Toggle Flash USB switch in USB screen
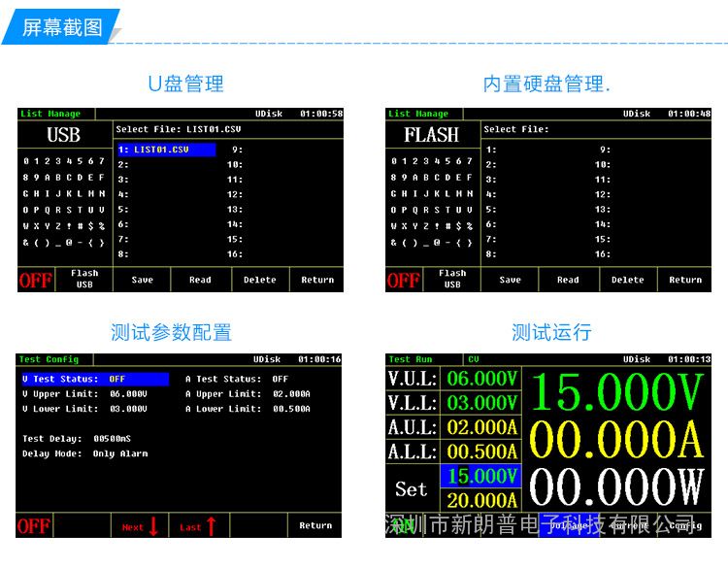Viewport: 728px width, 569px height. pyautogui.click(x=84, y=279)
